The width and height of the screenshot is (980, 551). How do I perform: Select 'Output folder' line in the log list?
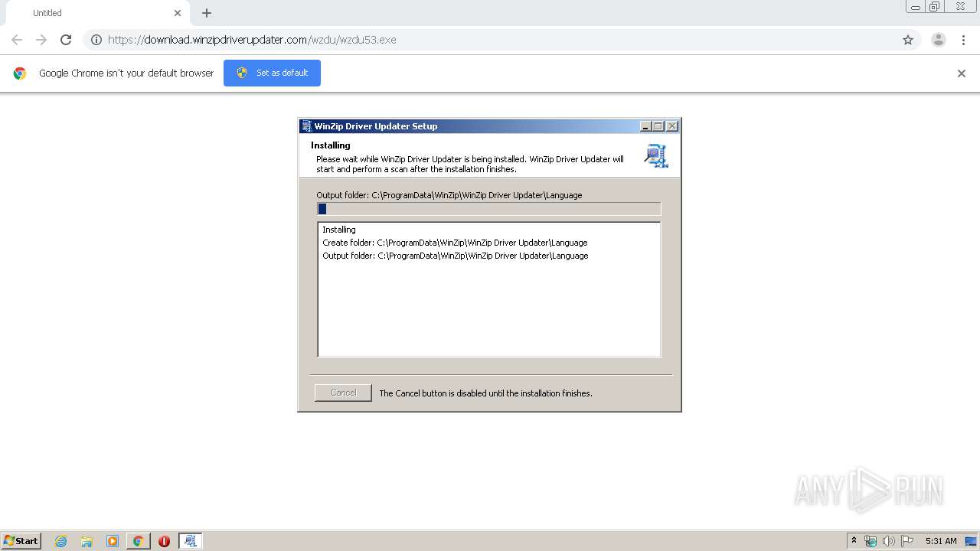(456, 256)
